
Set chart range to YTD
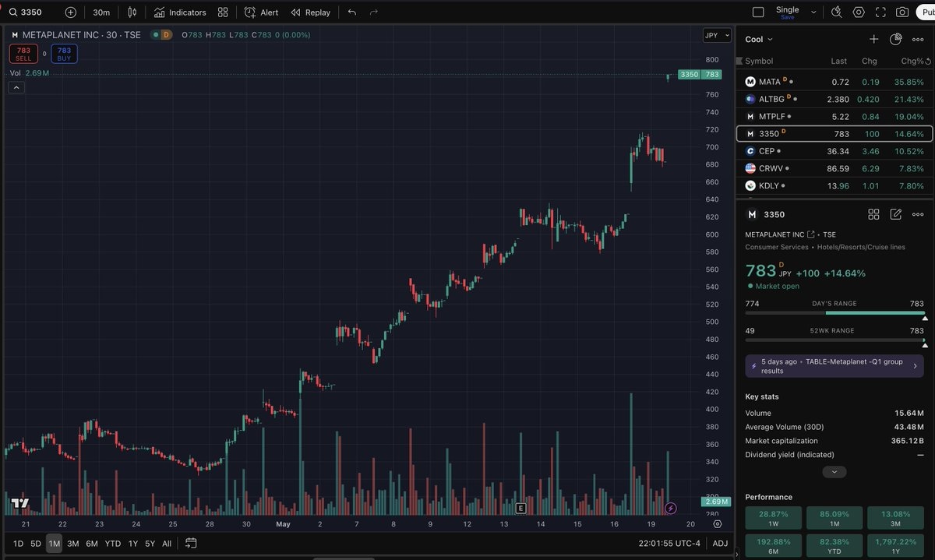tap(112, 544)
